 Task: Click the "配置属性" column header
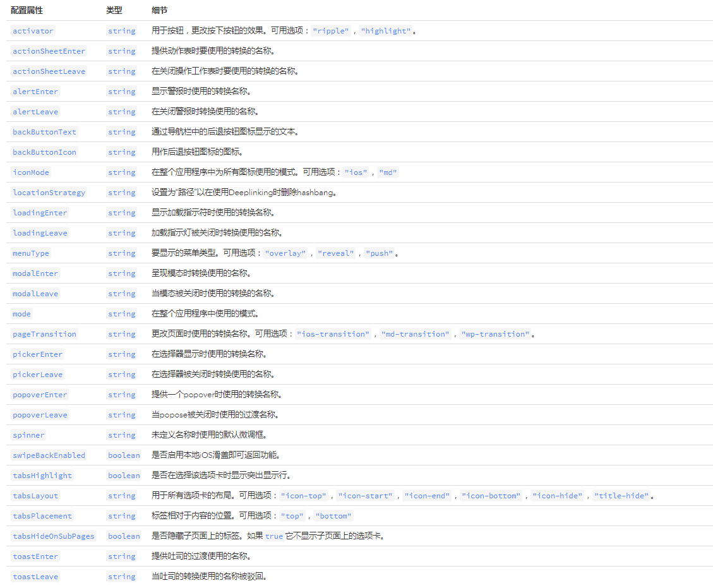click(27, 11)
